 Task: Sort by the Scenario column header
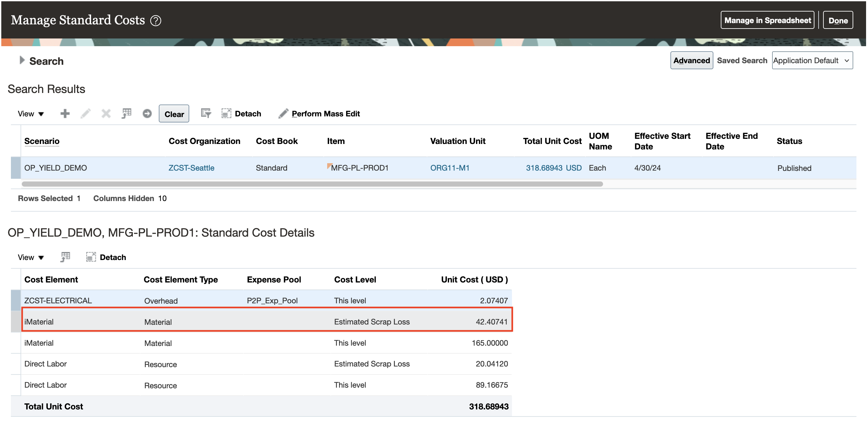coord(42,141)
